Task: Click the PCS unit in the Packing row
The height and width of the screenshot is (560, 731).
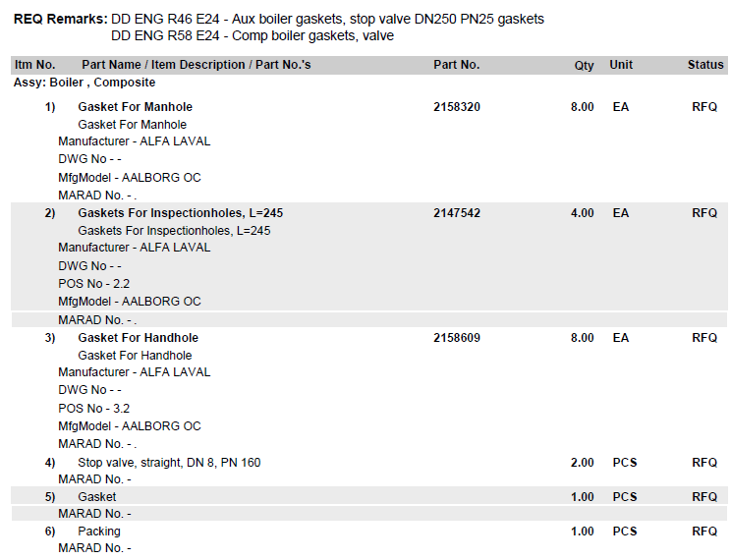Action: tap(624, 532)
